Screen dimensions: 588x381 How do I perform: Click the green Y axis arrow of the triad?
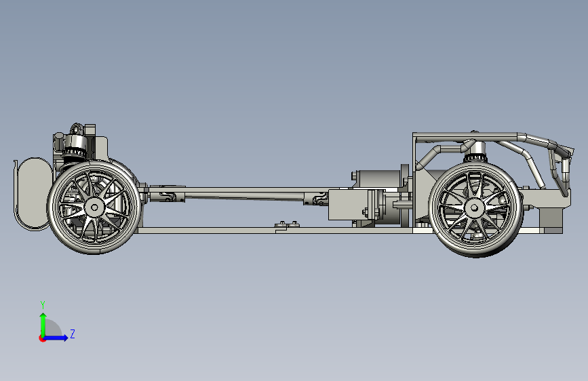(x=43, y=324)
